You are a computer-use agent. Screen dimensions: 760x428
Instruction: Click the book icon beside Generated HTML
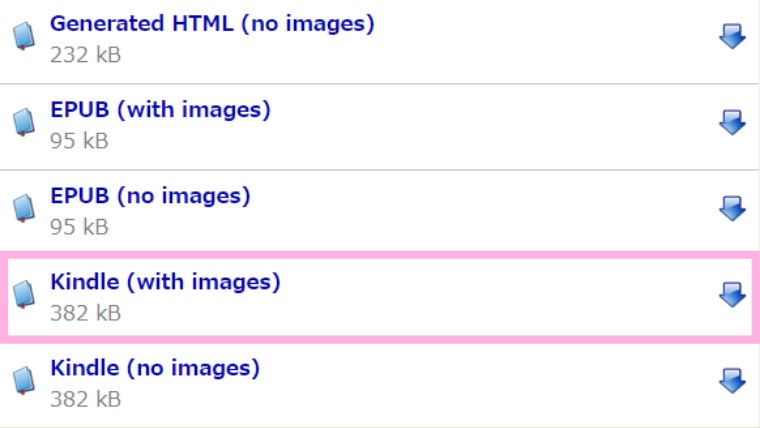point(24,36)
